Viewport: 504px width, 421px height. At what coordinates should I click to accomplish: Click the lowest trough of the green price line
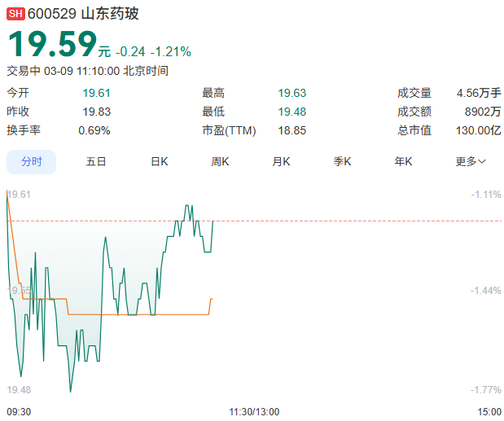(x=70, y=392)
